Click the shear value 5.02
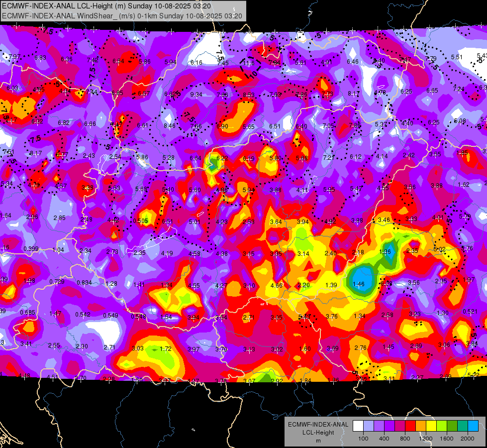Image resolution: width=487 pixels, height=448 pixels. coord(439,249)
